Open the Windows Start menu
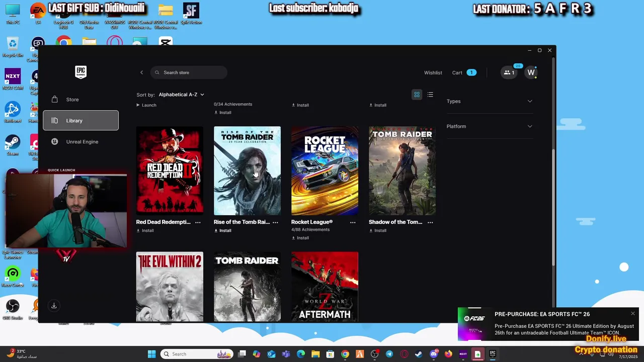644x362 pixels. click(151, 354)
